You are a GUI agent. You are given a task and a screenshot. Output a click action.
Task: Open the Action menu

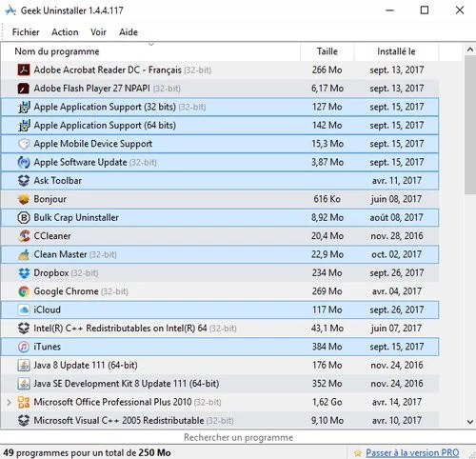(x=65, y=32)
